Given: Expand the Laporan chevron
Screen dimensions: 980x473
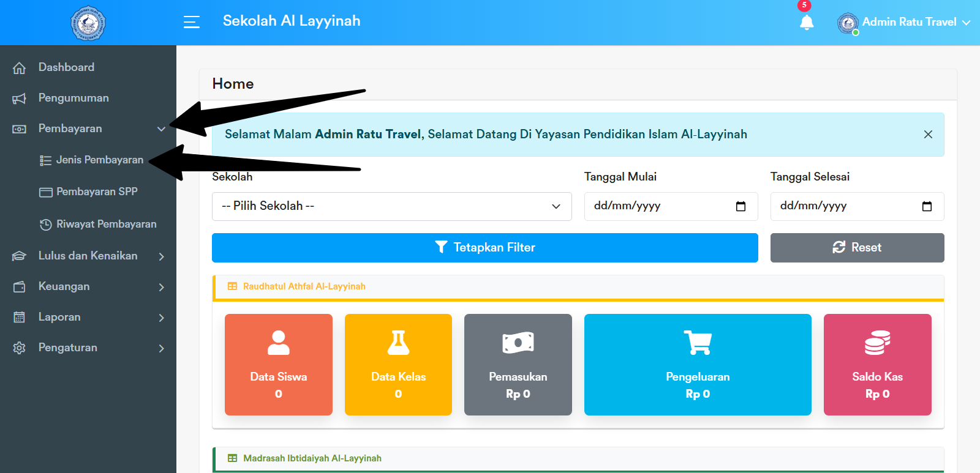Looking at the screenshot, I should [x=162, y=318].
